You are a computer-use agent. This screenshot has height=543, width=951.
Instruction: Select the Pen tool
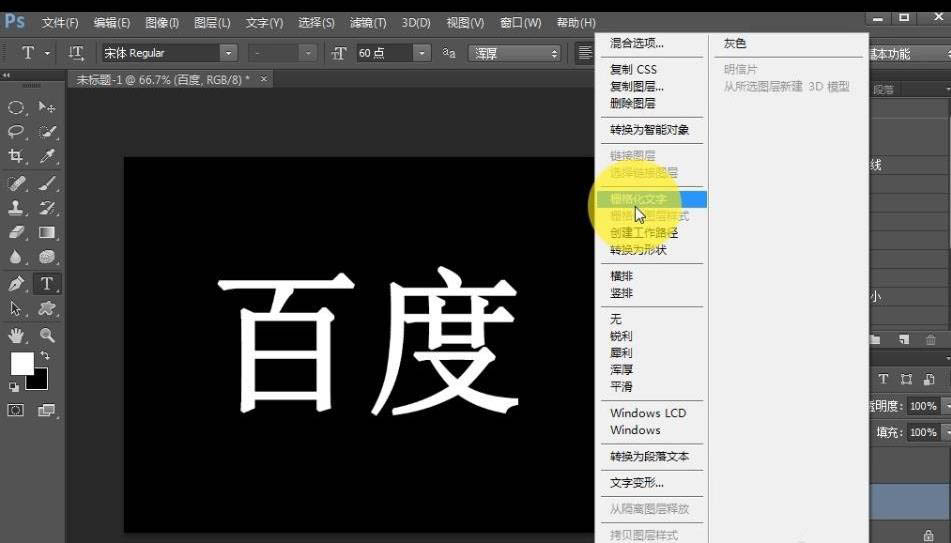coord(16,283)
